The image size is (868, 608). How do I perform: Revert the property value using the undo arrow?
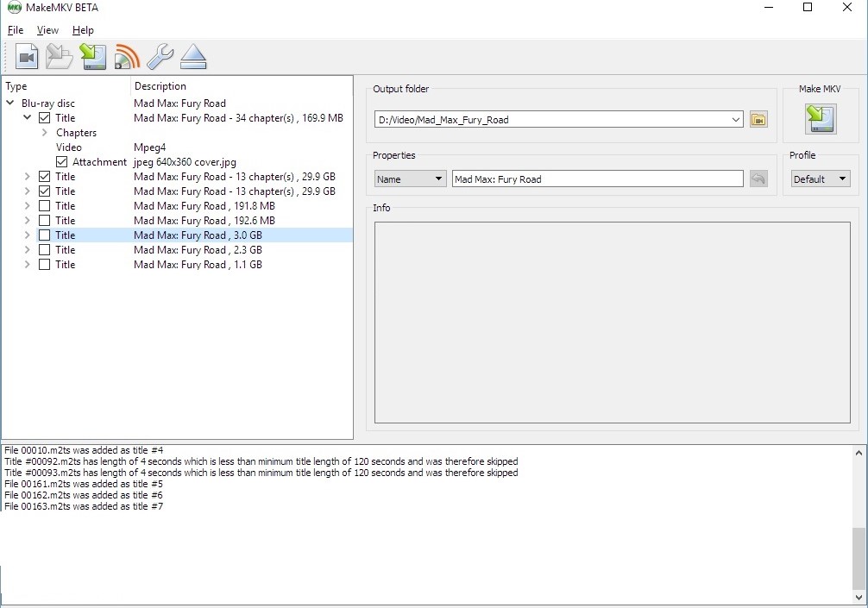758,179
